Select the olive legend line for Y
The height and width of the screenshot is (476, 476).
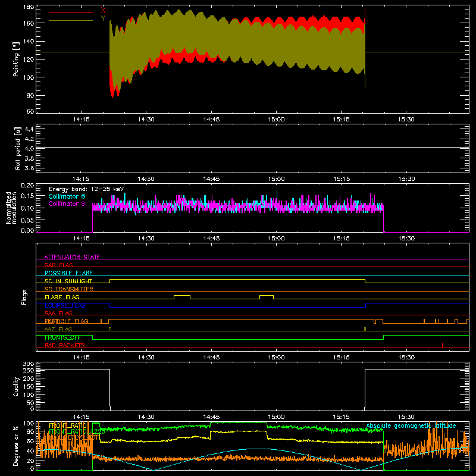(71, 20)
